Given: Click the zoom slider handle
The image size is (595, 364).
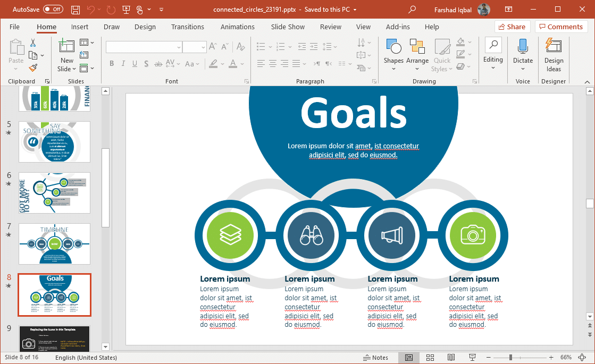Looking at the screenshot, I should pos(510,358).
